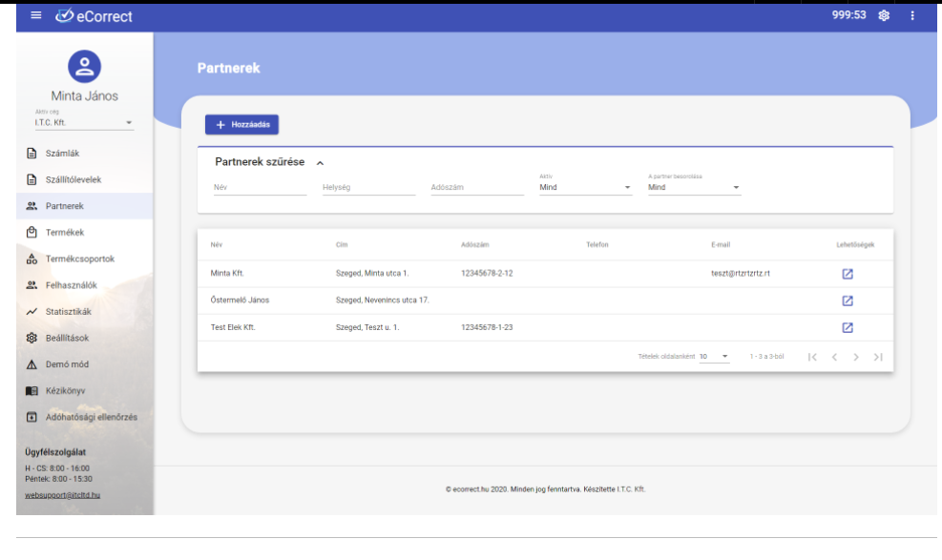Open the three-dot more options menu

912,15
